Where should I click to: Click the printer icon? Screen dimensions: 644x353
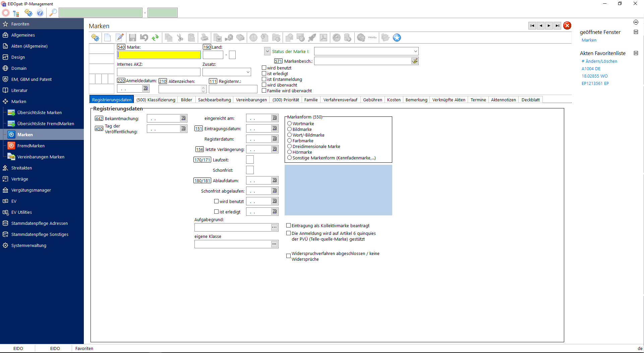coord(204,38)
